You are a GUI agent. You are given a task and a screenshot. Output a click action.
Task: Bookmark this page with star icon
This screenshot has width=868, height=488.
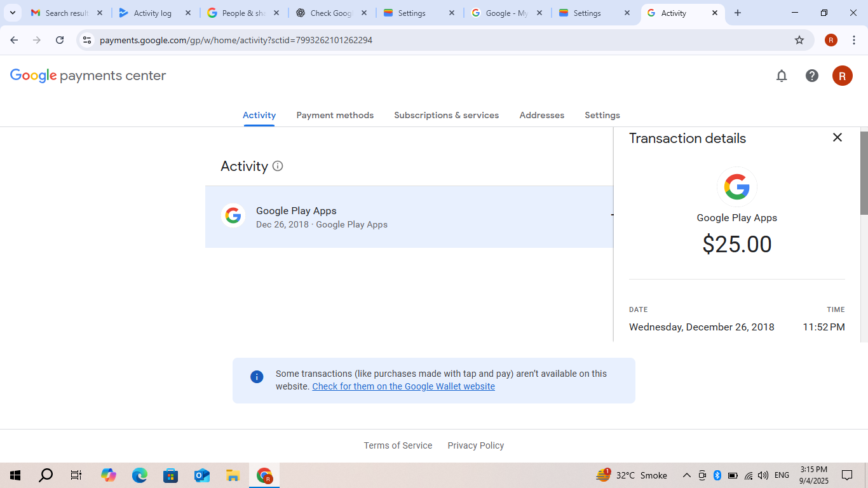(x=799, y=40)
